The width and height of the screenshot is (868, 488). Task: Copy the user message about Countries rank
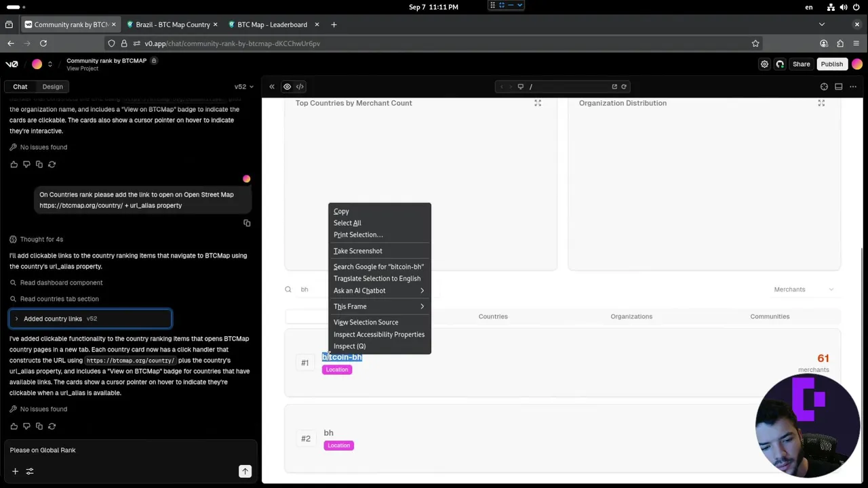coord(247,223)
